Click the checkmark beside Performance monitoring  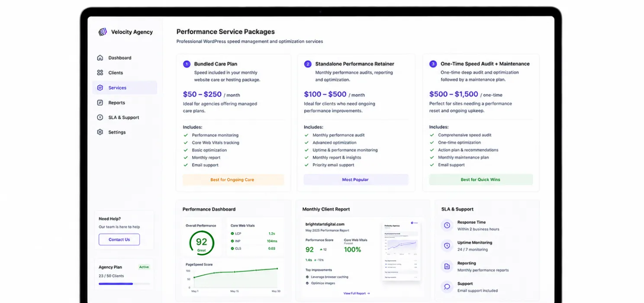(185, 135)
